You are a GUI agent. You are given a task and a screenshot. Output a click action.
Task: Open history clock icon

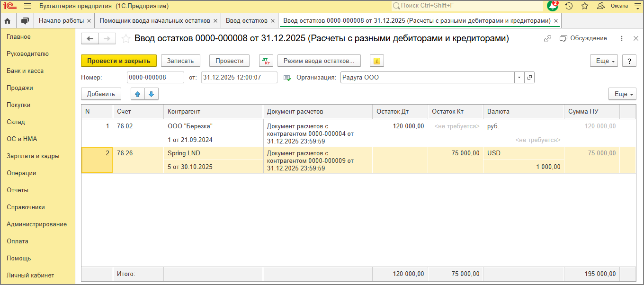point(569,6)
